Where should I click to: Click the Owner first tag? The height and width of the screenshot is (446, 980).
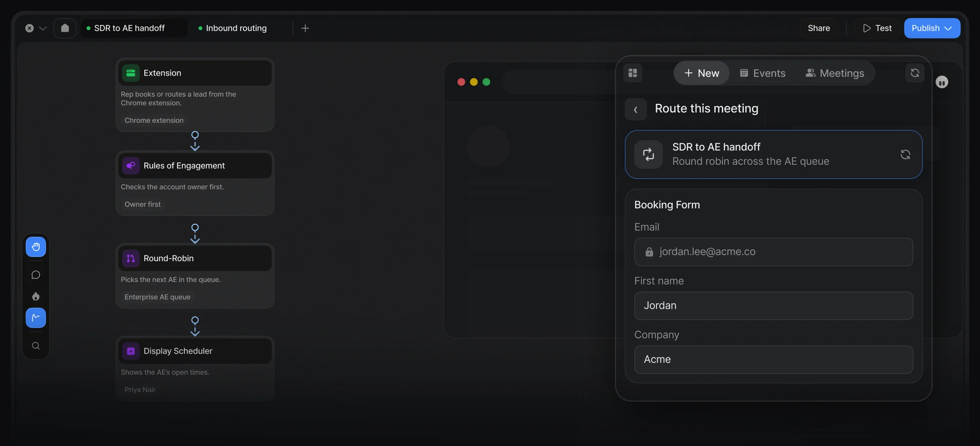point(143,204)
